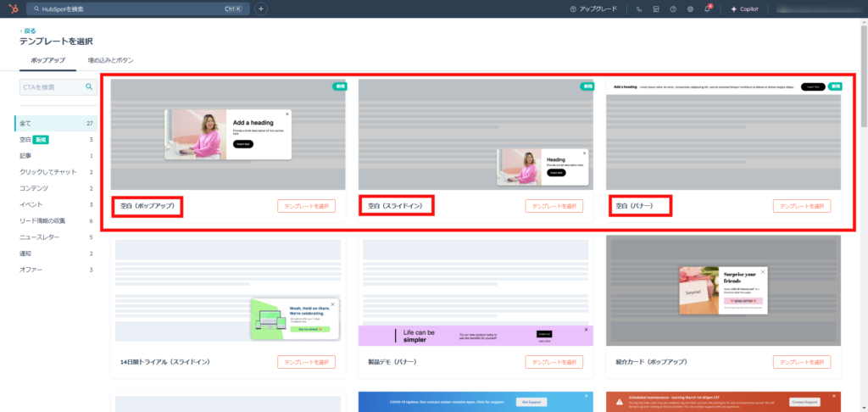The width and height of the screenshot is (868, 412).
Task: Filter templates by 空白 category
Action: click(25, 139)
